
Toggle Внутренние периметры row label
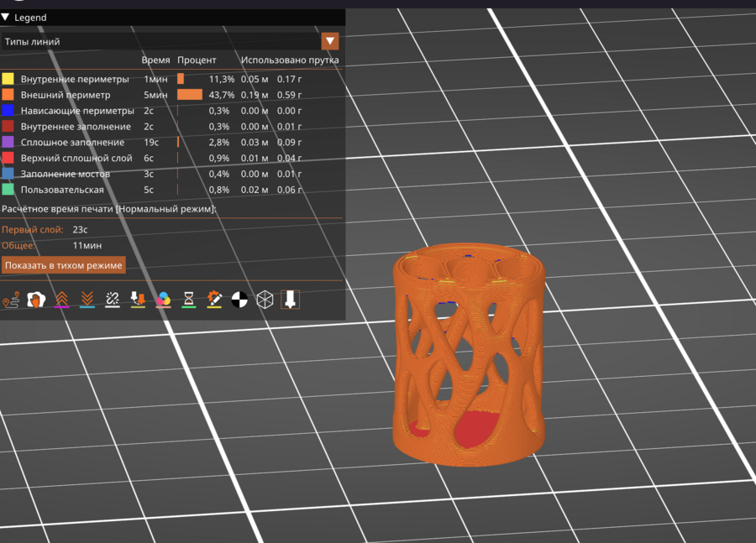click(x=75, y=79)
